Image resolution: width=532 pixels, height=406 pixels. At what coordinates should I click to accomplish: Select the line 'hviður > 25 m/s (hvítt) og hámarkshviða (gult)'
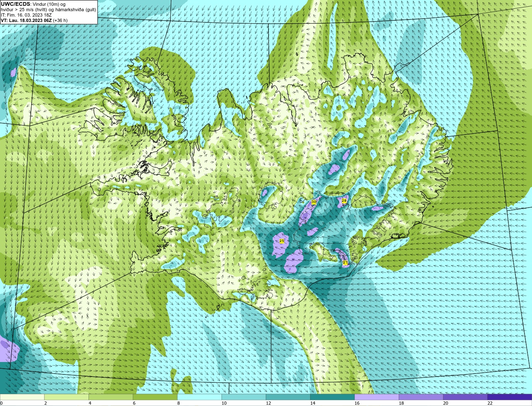[x=49, y=10]
